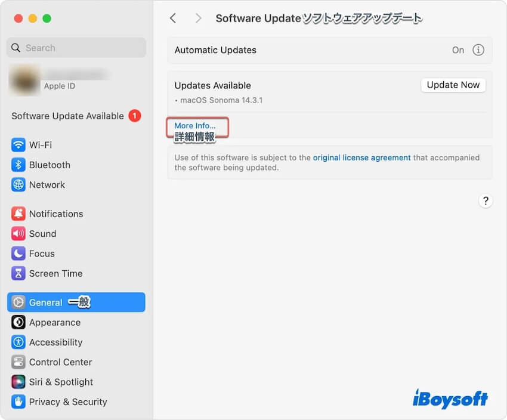Open Accessibility settings
507x420 pixels.
pyautogui.click(x=56, y=342)
